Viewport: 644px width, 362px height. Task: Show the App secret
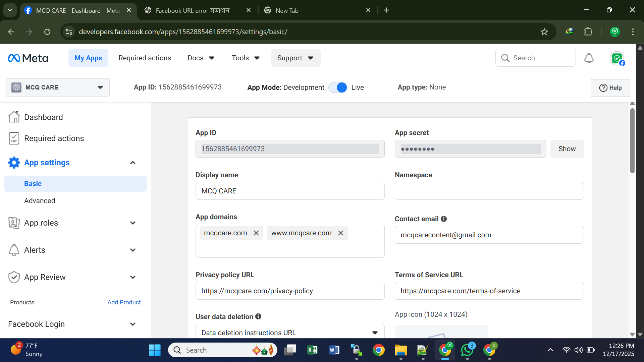click(x=567, y=149)
